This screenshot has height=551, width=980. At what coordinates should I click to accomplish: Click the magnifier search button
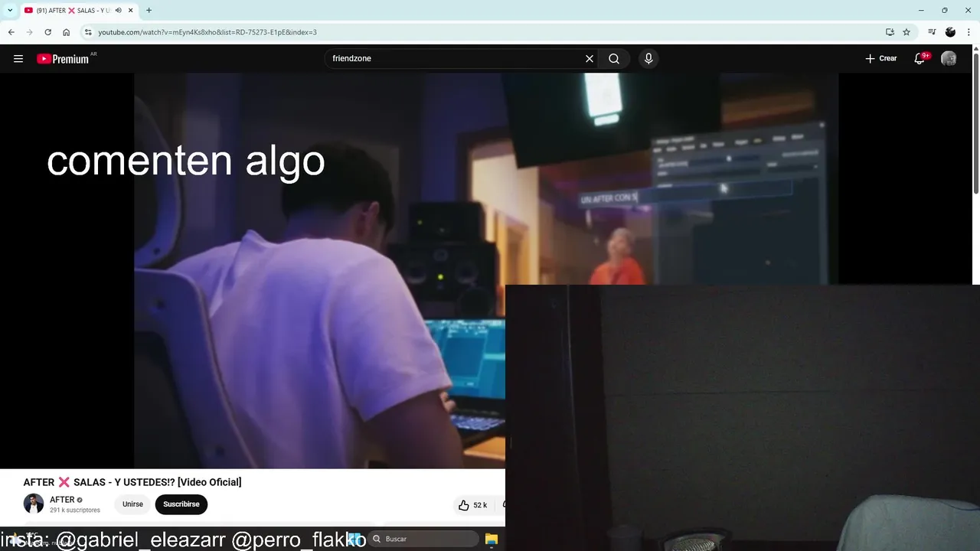coord(614,59)
